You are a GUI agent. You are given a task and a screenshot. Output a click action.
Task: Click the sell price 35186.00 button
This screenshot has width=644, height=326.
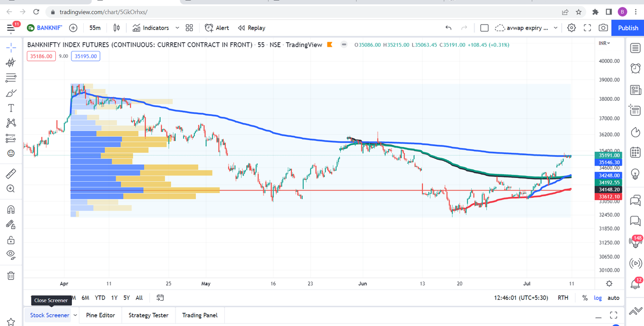[x=42, y=56]
